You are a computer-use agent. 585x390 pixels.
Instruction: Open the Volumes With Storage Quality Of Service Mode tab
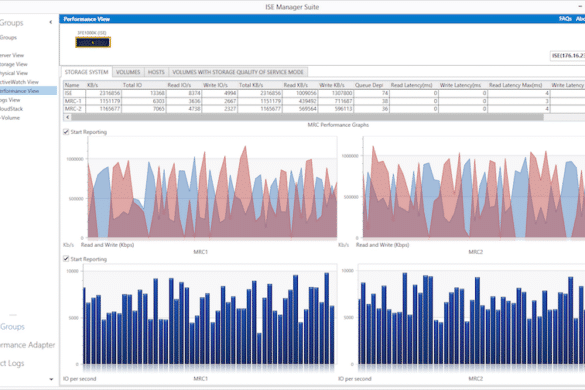coord(238,72)
